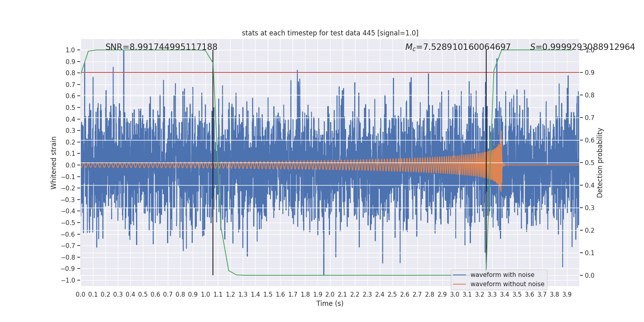Select the 2.3 time tick label
The image size is (644, 322).
pyautogui.click(x=367, y=294)
